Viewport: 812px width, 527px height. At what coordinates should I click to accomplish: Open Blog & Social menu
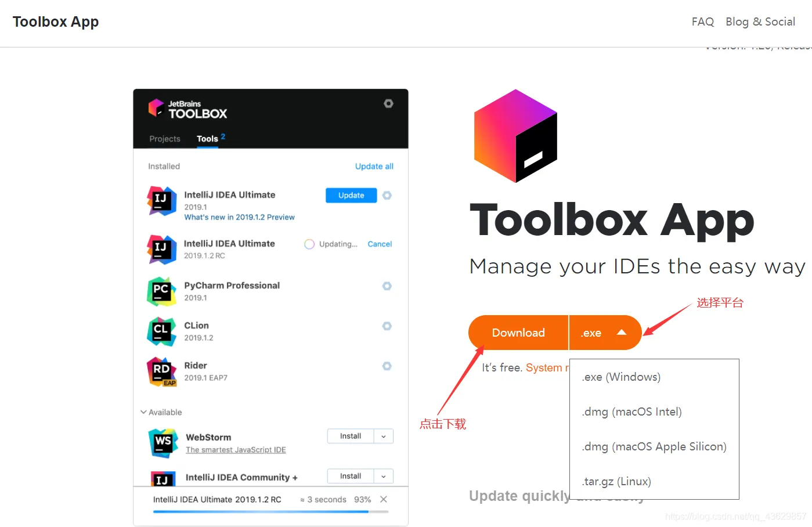(x=760, y=21)
